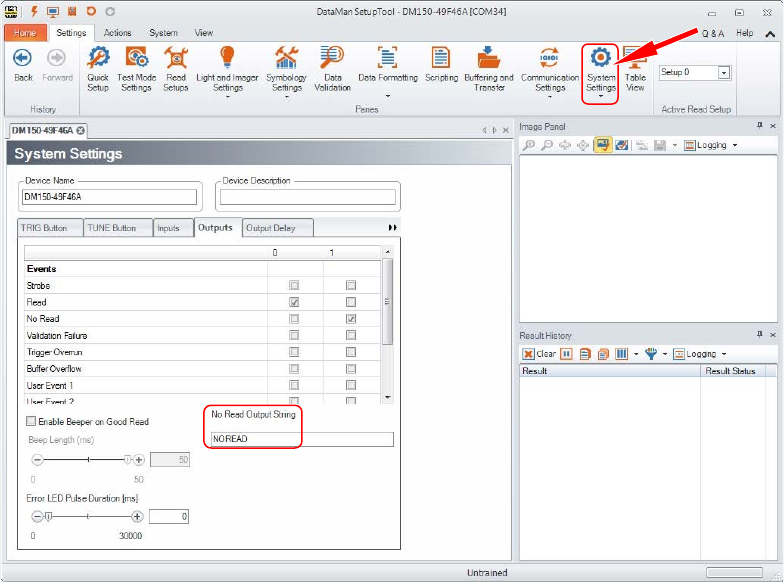The width and height of the screenshot is (784, 582).
Task: Switch to the Actions ribbon tab
Action: (117, 33)
